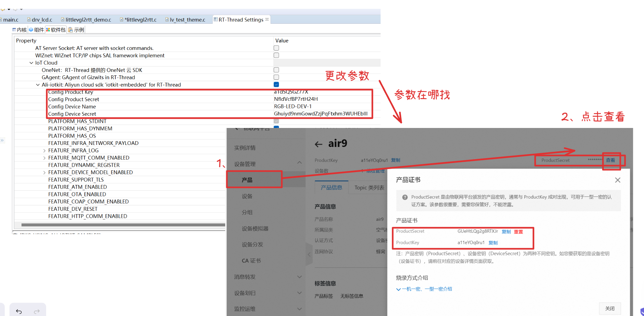Image resolution: width=644 pixels, height=316 pixels.
Task: Click the undo arrow at bottom left
Action: 19,311
